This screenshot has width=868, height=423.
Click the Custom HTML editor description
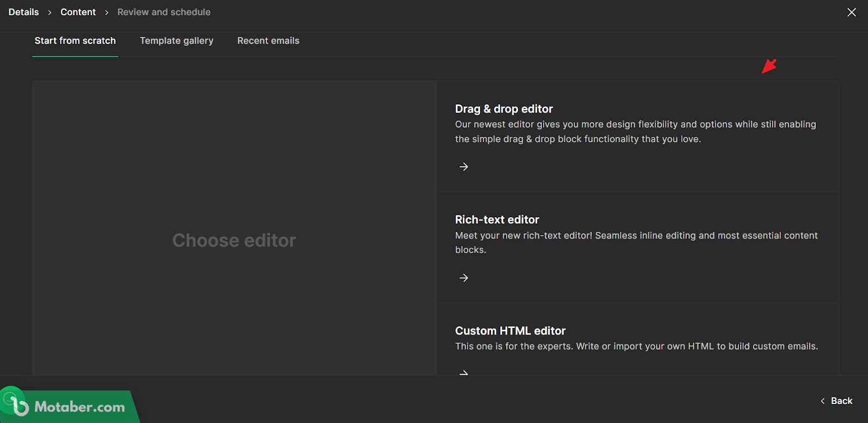click(x=636, y=346)
